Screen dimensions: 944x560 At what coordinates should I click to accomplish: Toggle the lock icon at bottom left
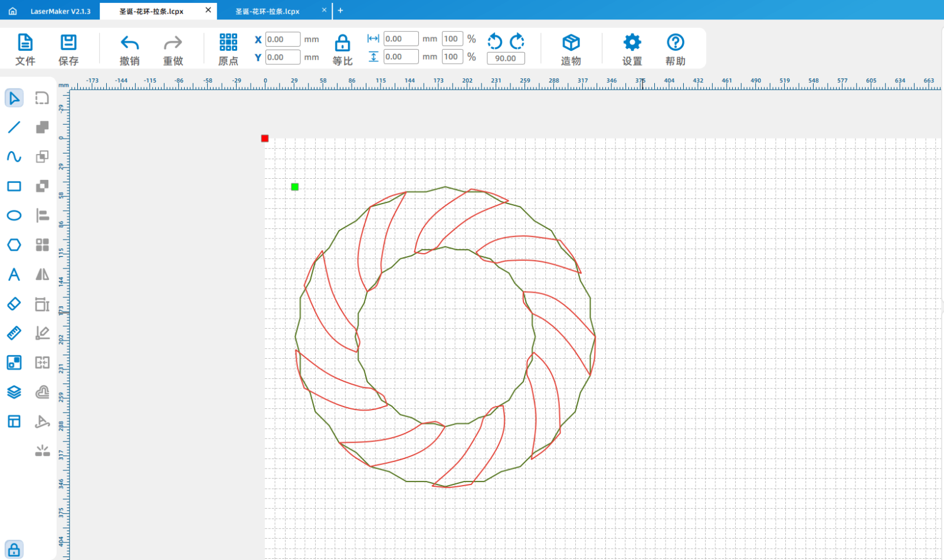(14, 549)
